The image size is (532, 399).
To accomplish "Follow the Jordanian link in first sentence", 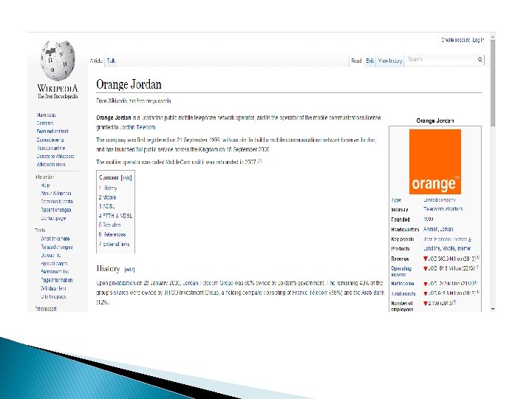I will [x=152, y=117].
